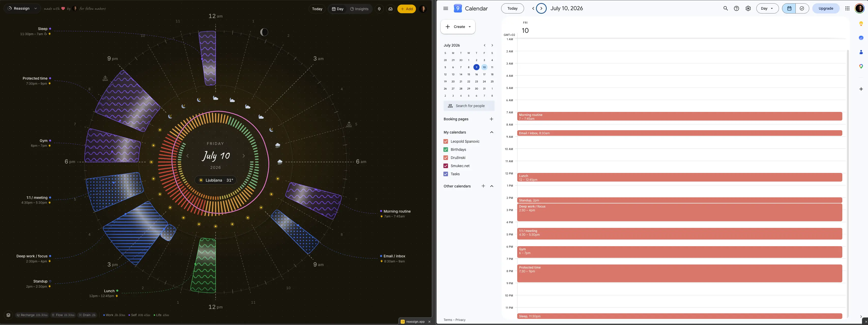The width and height of the screenshot is (868, 325).
Task: Expand the Create button dropdown
Action: point(469,27)
